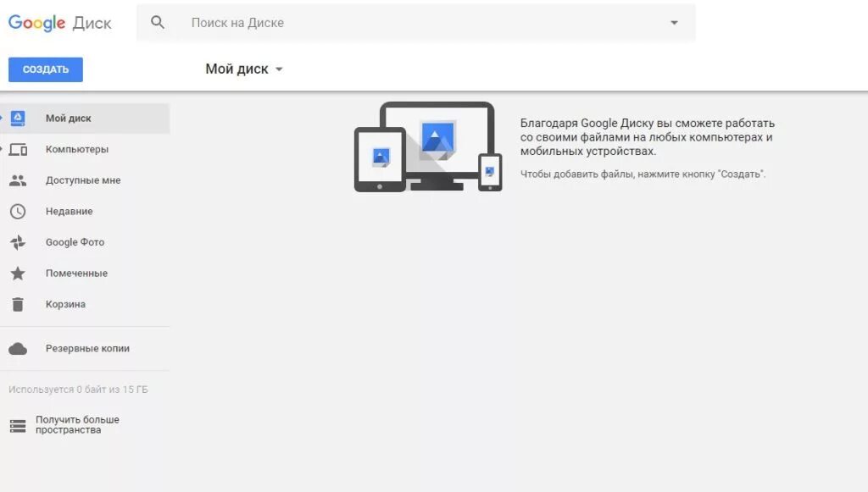Click the Резервные копии cloud icon

pos(18,348)
